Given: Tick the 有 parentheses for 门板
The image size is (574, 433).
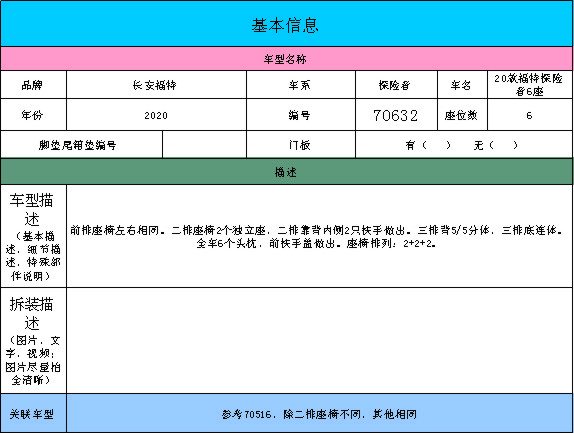Looking at the screenshot, I should pos(436,145).
